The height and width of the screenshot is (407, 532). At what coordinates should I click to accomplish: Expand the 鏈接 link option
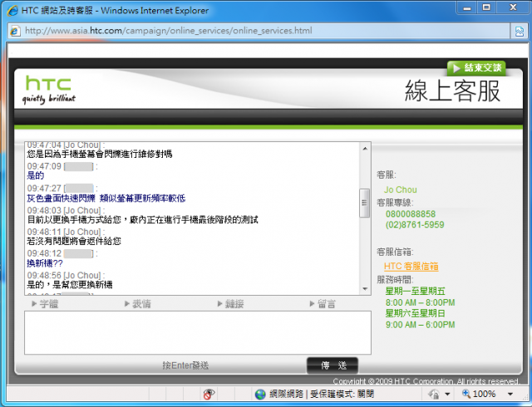click(230, 304)
